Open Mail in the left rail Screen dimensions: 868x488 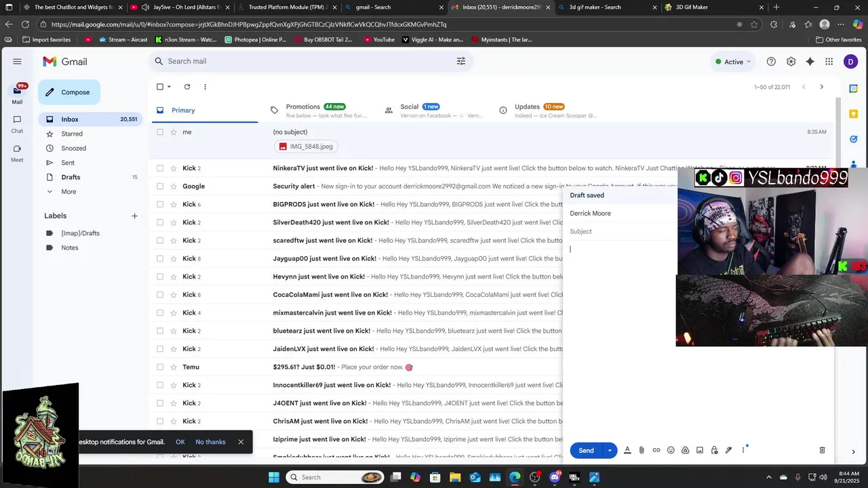point(17,94)
